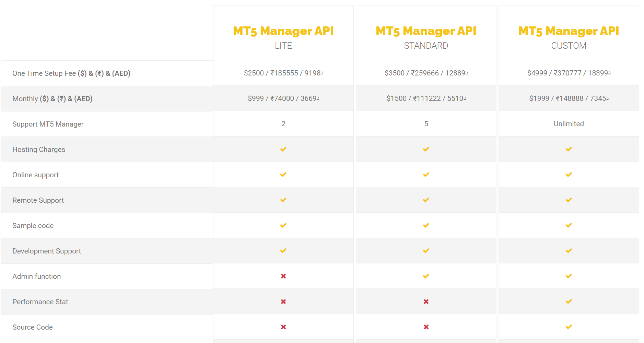Viewport: 644px width, 343px height.
Task: Click Development Support checkmark in Custom column
Action: 569,251
